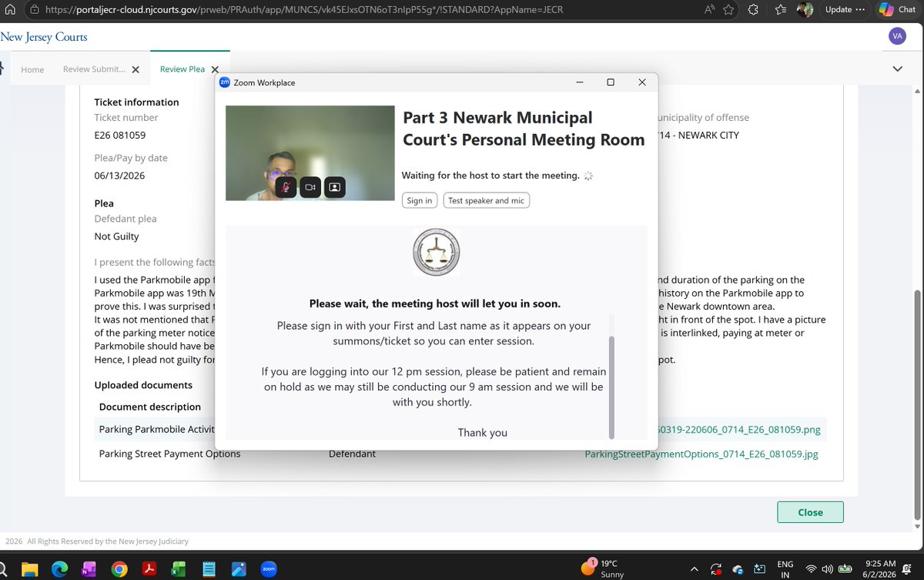Open Notepad from the taskbar
This screenshot has height=580, width=924.
[x=209, y=570]
